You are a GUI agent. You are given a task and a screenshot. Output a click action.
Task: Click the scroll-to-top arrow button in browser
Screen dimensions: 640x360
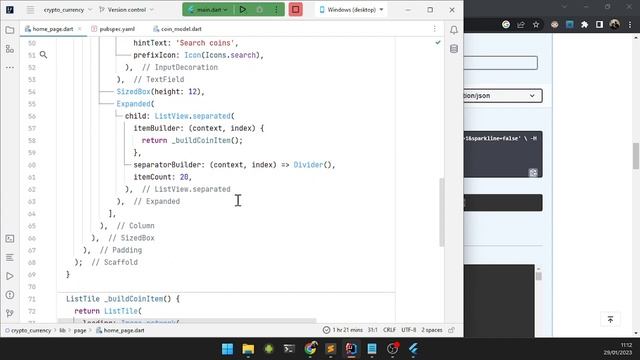point(610,319)
